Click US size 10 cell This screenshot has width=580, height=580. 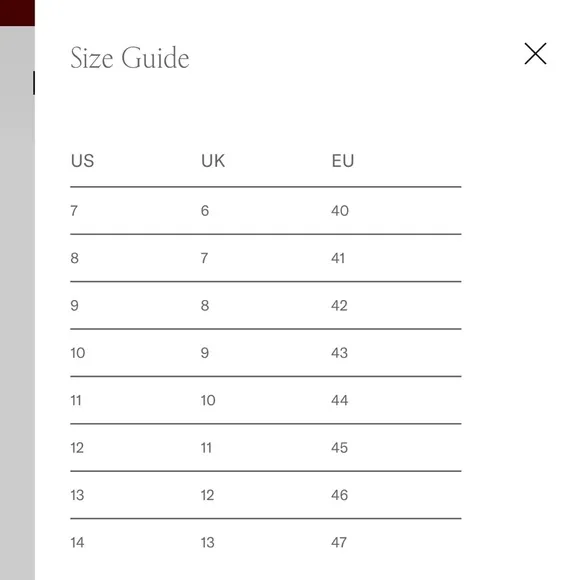click(78, 353)
